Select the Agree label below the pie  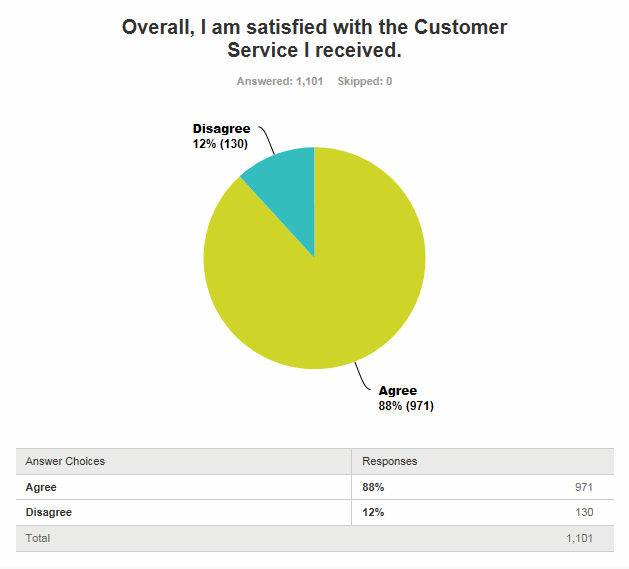397,391
